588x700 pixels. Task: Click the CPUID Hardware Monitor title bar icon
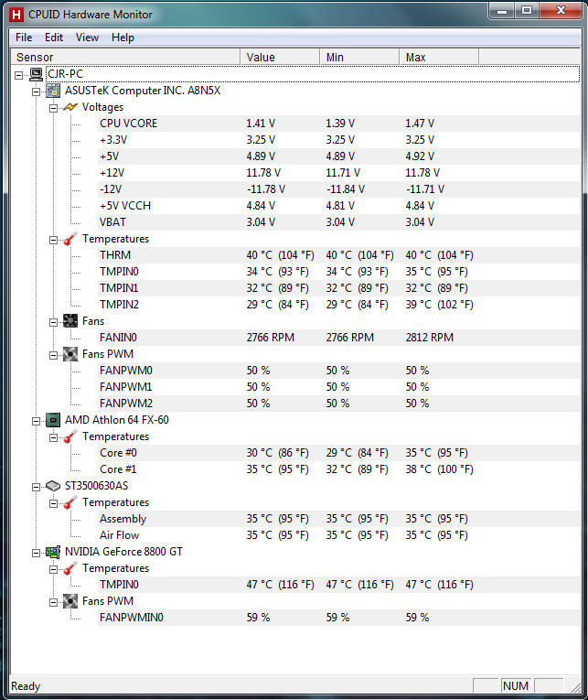coord(16,15)
